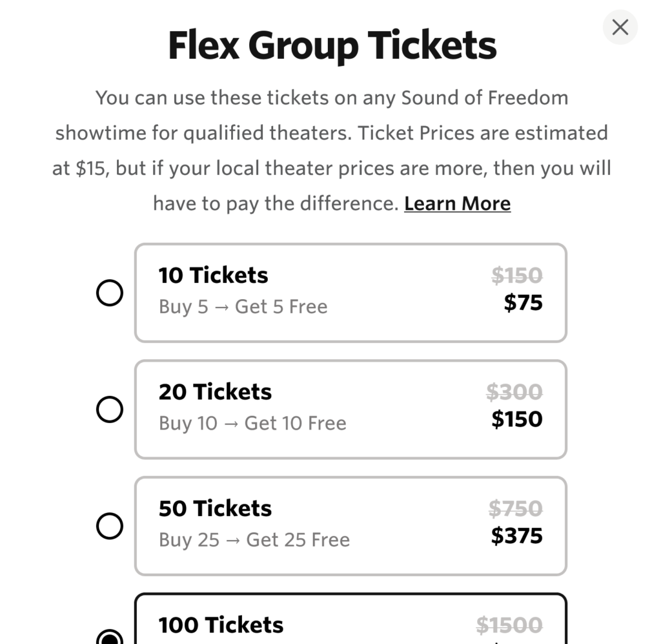
Task: Select the 20 Tickets radio button
Action: [x=110, y=410]
